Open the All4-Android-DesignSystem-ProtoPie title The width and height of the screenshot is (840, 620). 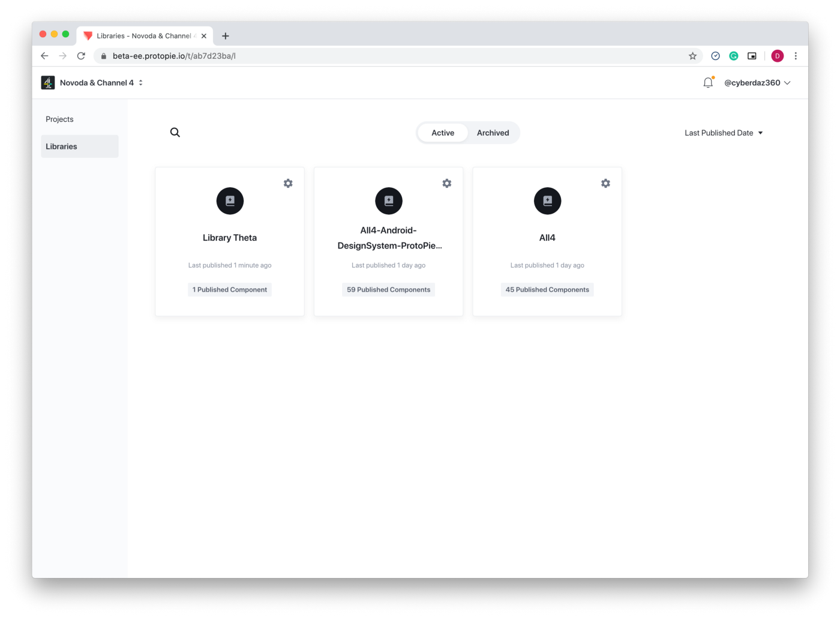pyautogui.click(x=389, y=238)
